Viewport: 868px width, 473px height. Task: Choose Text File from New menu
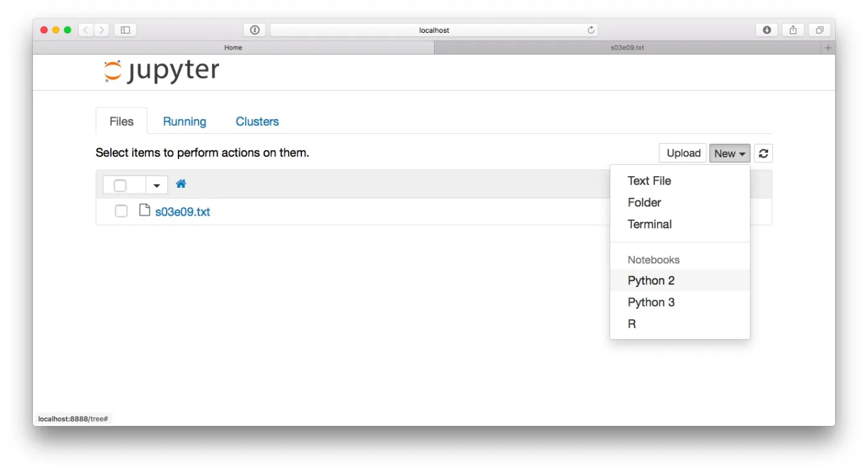(680, 180)
